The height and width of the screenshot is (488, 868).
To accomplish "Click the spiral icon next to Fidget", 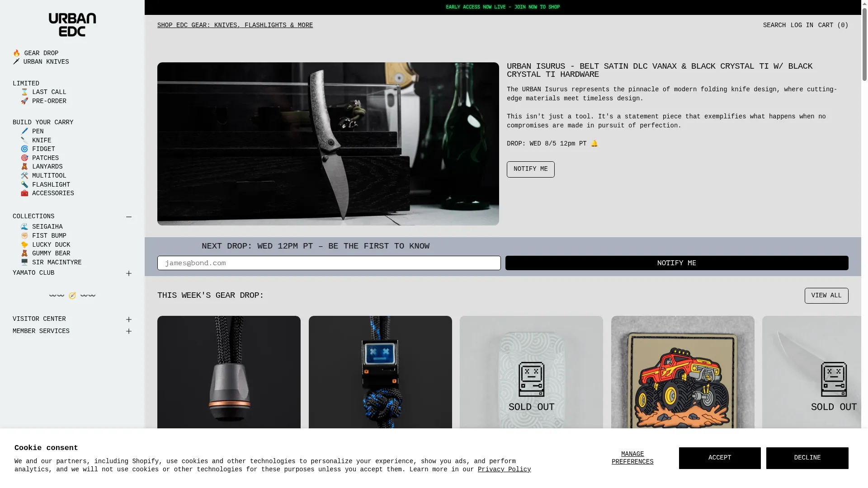I will (24, 149).
